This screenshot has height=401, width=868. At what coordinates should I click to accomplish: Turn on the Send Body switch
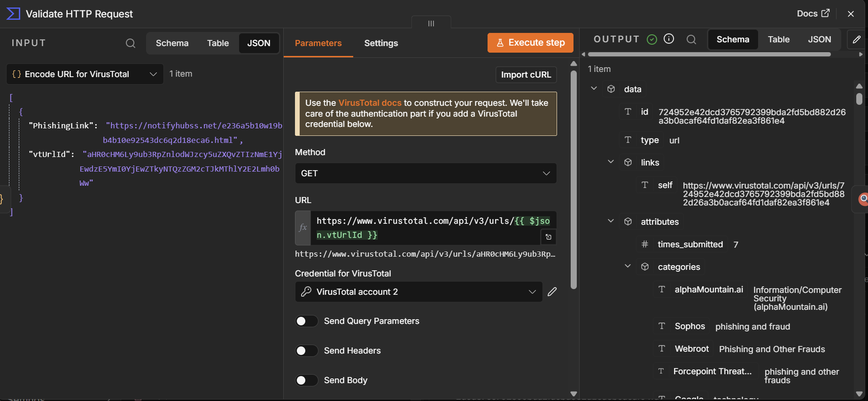[306, 380]
